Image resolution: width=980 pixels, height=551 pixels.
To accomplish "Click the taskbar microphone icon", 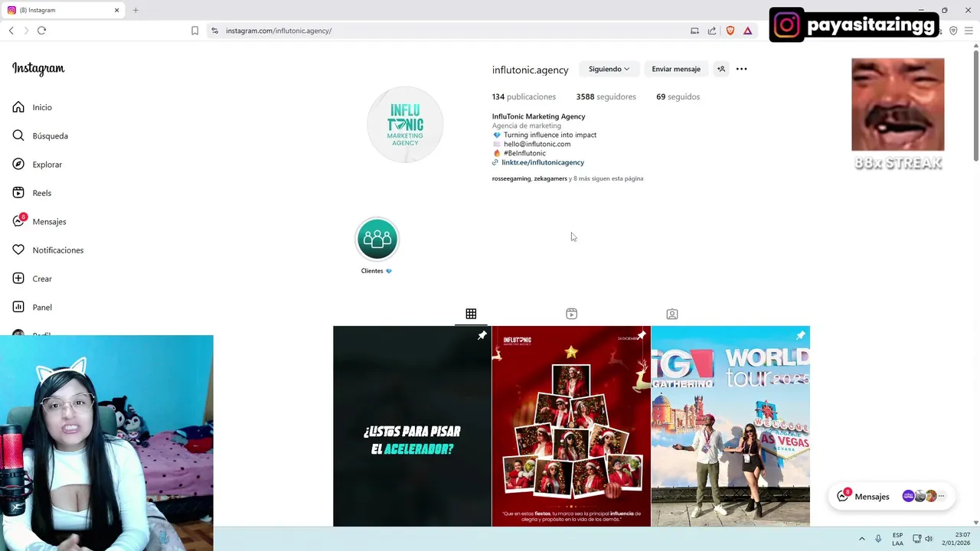I will (878, 539).
